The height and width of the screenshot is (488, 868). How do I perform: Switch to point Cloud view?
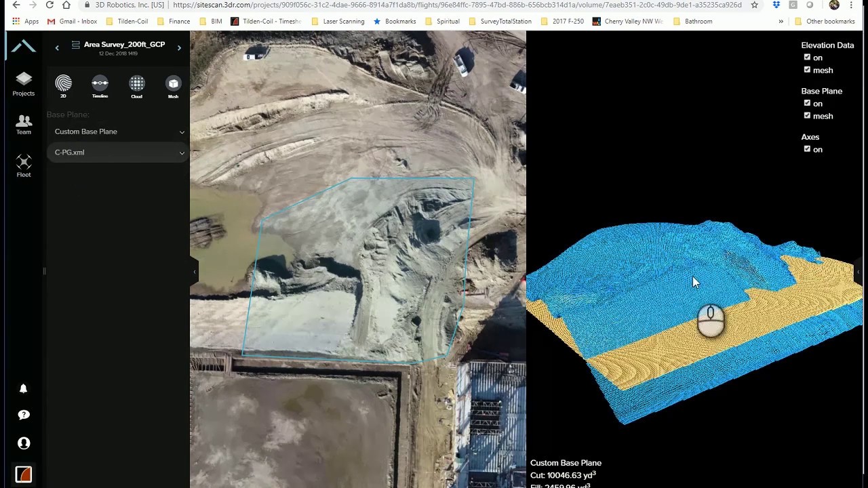tap(137, 86)
